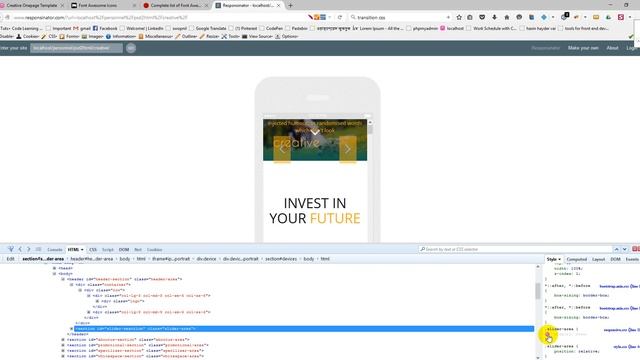640x360 pixels.
Task: Expand the promotional-section node
Action: [63, 345]
